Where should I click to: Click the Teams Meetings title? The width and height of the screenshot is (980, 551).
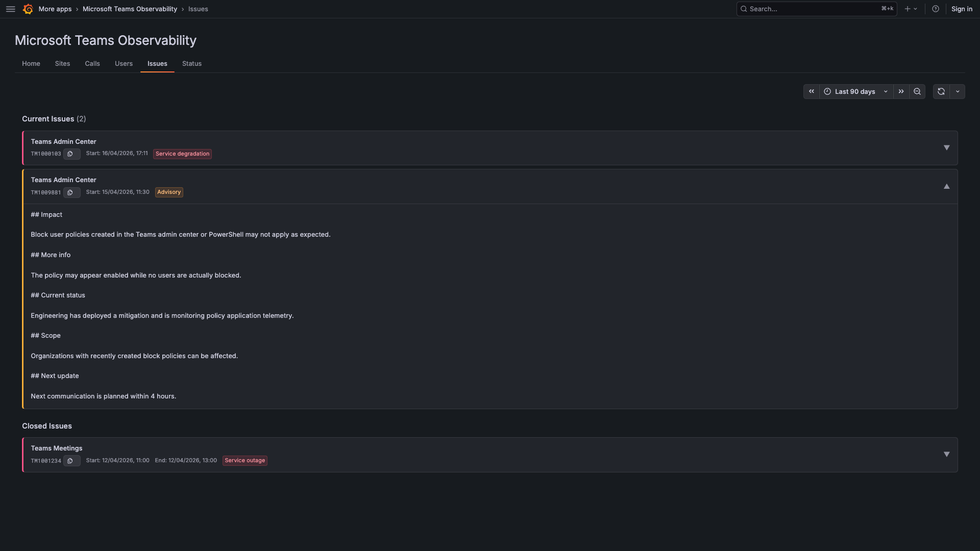tap(57, 448)
